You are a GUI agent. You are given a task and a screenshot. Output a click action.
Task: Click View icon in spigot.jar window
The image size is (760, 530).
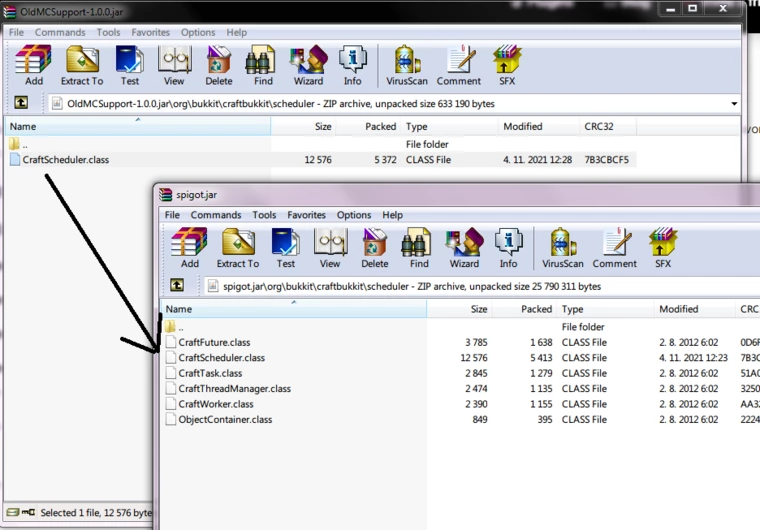point(330,248)
